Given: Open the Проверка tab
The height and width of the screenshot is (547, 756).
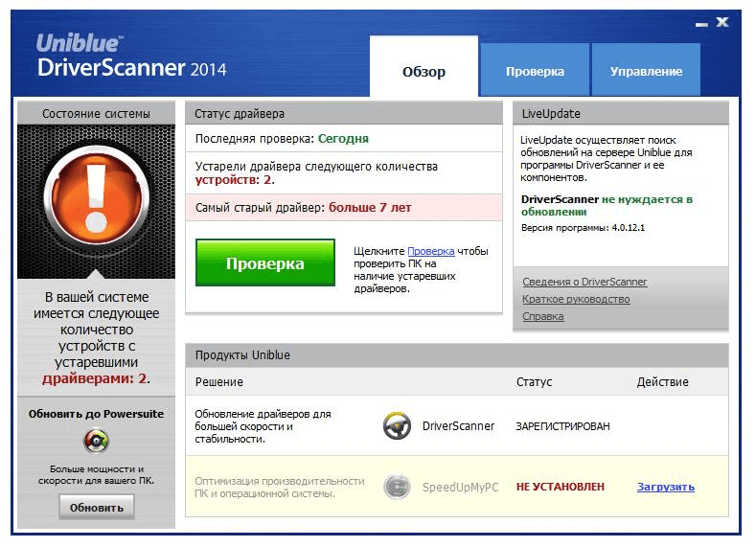Looking at the screenshot, I should [x=535, y=70].
